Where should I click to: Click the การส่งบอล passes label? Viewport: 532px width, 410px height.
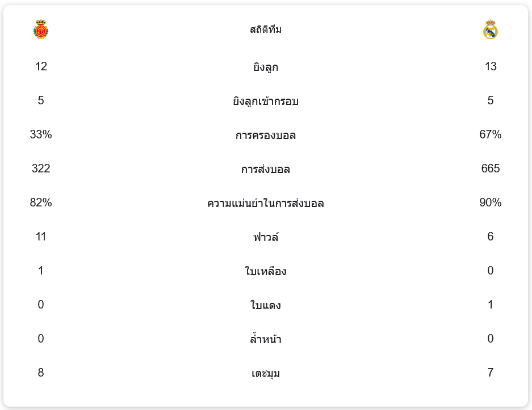click(266, 170)
